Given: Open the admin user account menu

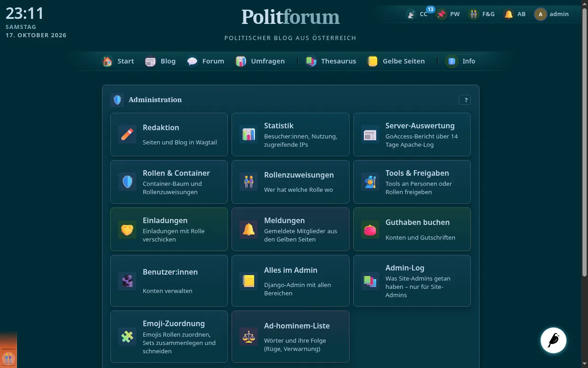Looking at the screenshot, I should click(x=552, y=14).
